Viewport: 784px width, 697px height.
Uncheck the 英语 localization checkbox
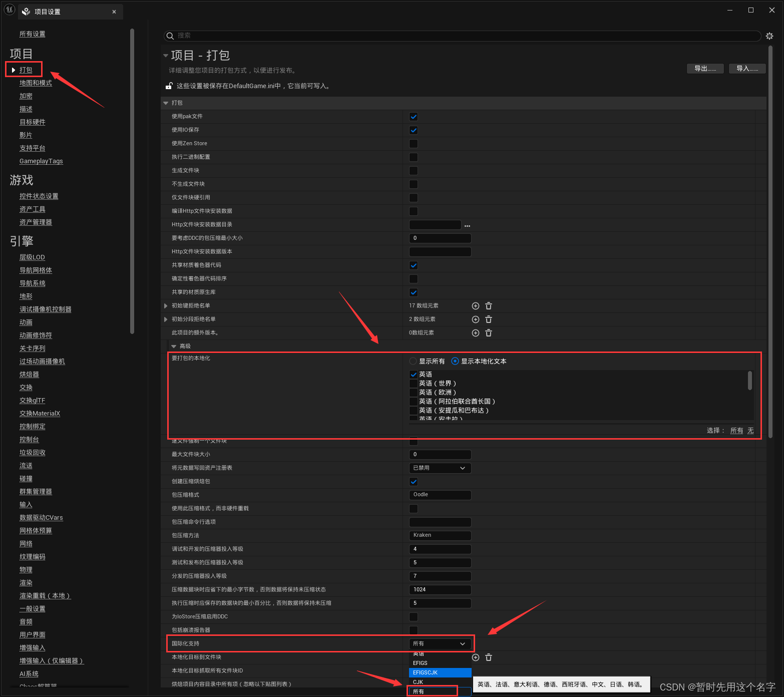click(x=414, y=375)
